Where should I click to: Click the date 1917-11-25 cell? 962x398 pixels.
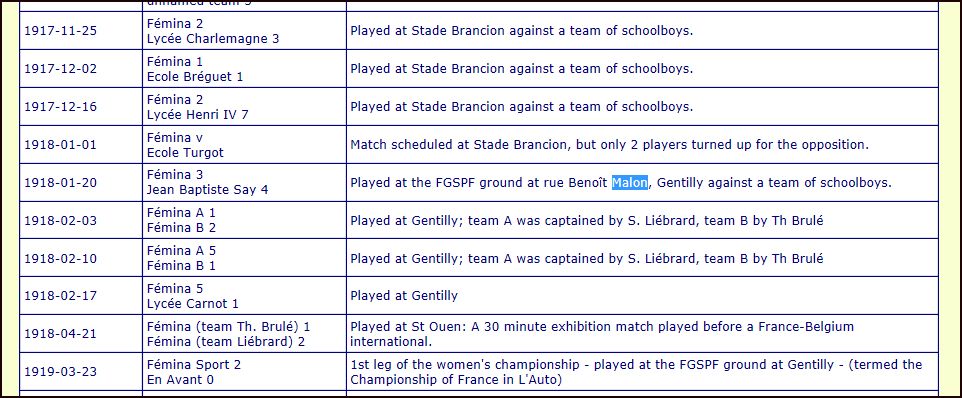[x=81, y=31]
